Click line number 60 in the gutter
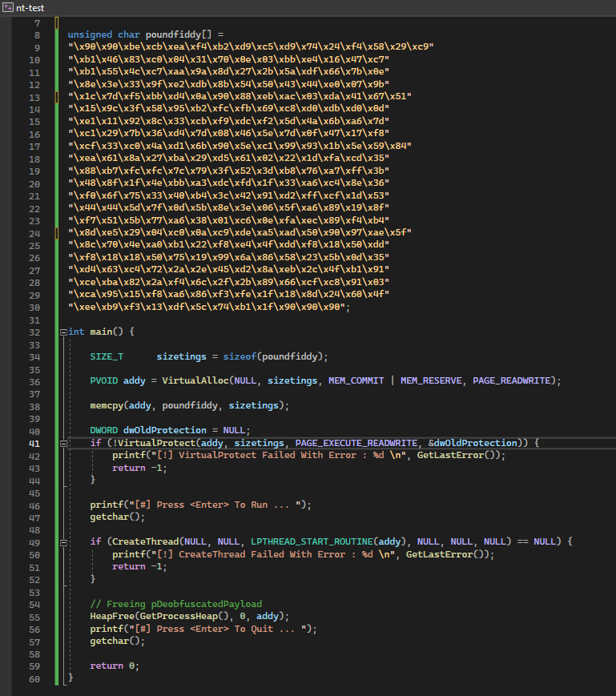Image resolution: width=616 pixels, height=696 pixels. 34,678
